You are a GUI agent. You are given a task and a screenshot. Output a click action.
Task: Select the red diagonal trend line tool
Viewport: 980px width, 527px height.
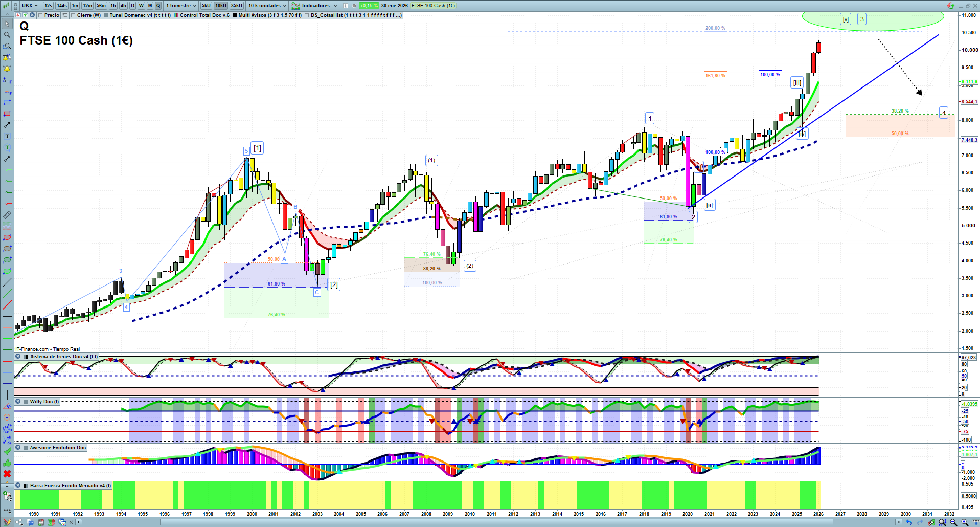[7, 305]
